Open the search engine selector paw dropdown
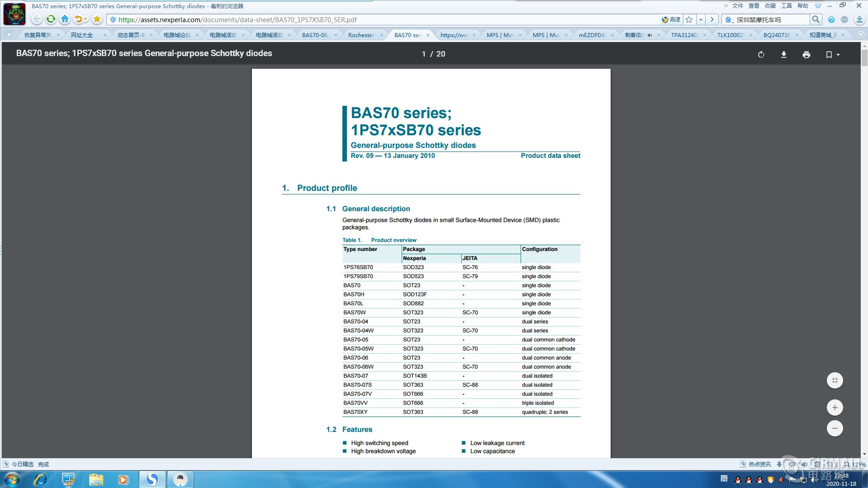This screenshot has width=868, height=488. [729, 19]
